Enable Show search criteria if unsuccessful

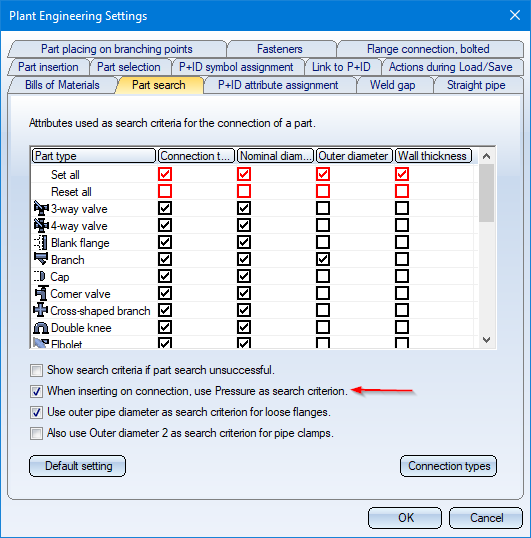pos(36,370)
